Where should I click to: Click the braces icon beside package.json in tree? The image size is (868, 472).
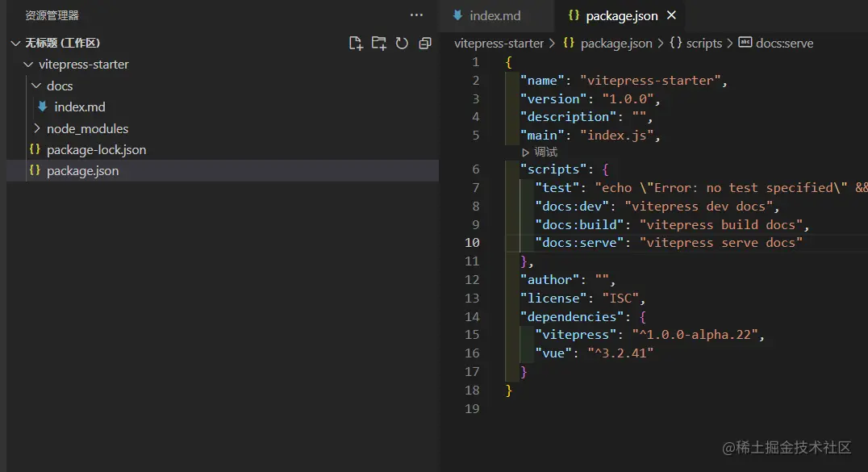pyautogui.click(x=35, y=170)
